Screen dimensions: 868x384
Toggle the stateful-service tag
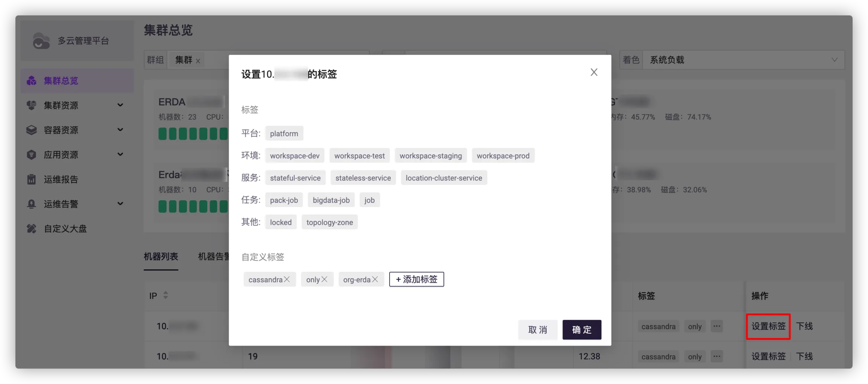(295, 178)
